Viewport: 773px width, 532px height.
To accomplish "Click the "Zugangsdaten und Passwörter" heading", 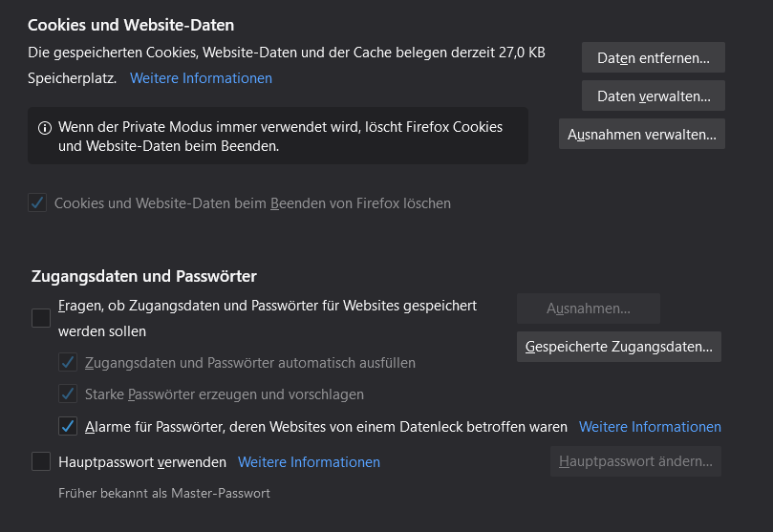I will [x=142, y=276].
